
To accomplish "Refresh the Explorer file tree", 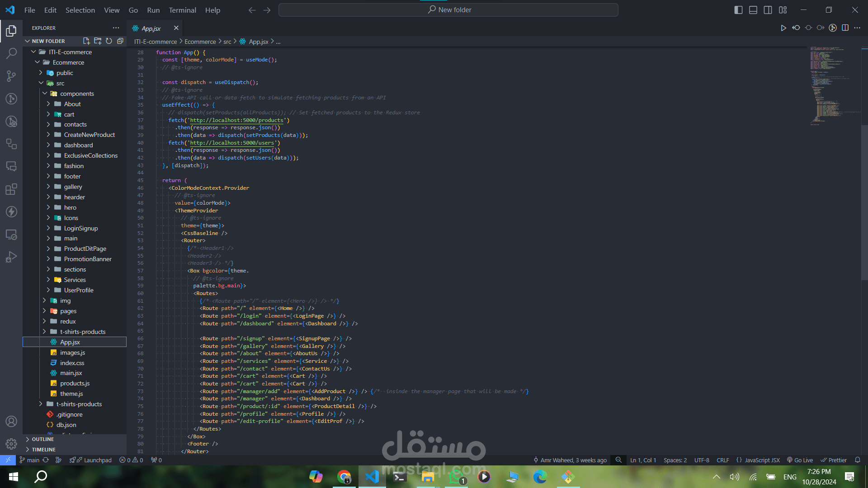I will 109,41.
